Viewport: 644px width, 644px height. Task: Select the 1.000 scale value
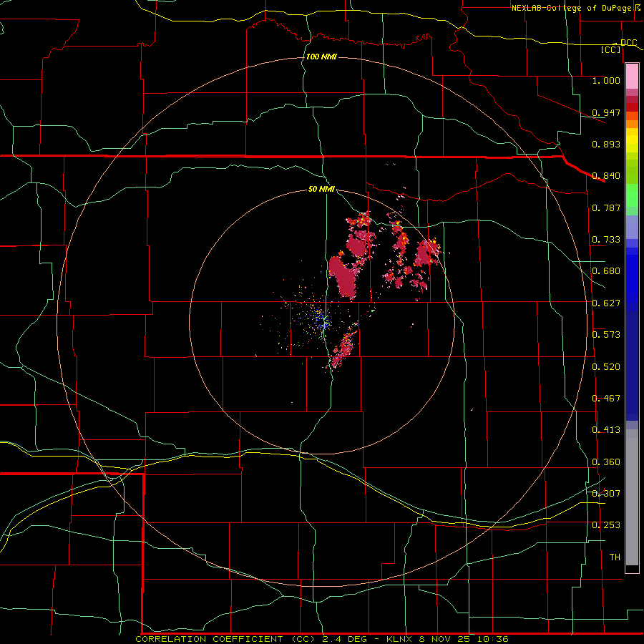(x=606, y=80)
